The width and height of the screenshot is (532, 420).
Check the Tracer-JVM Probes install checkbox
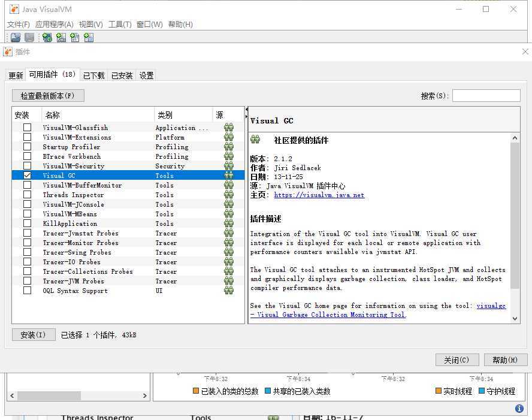pyautogui.click(x=27, y=280)
